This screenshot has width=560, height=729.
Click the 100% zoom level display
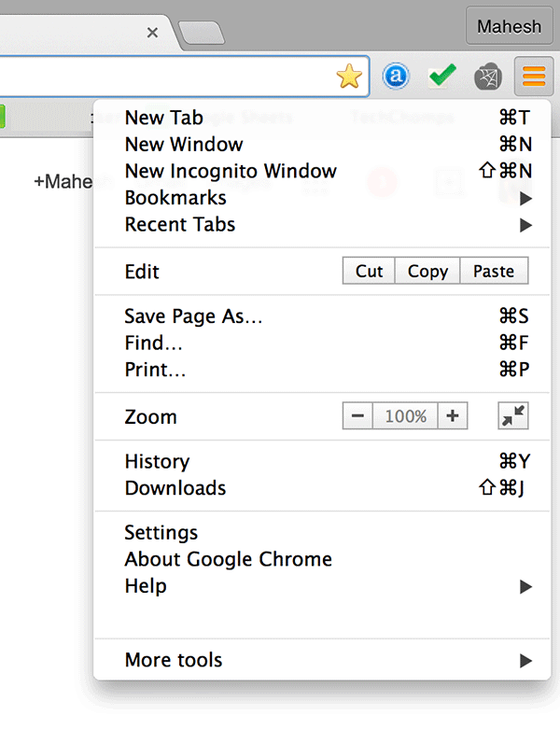pyautogui.click(x=405, y=415)
